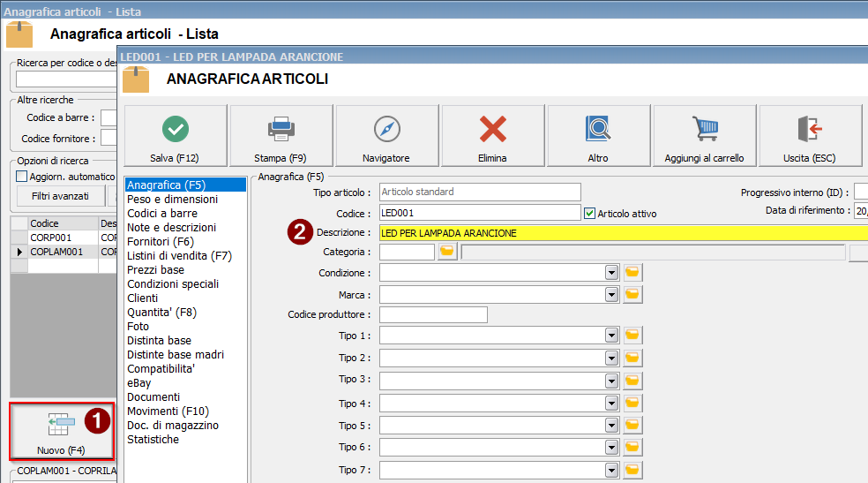The height and width of the screenshot is (483, 868).
Task: Click the green Salva checkmark icon
Action: click(x=176, y=129)
